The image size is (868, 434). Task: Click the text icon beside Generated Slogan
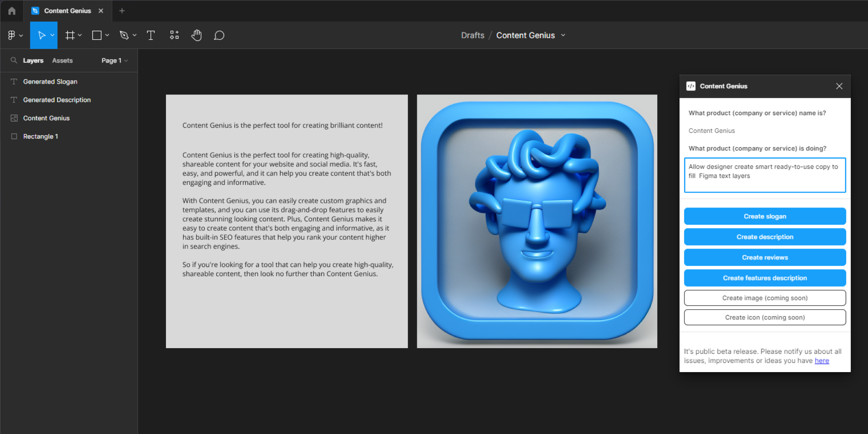[x=14, y=81]
